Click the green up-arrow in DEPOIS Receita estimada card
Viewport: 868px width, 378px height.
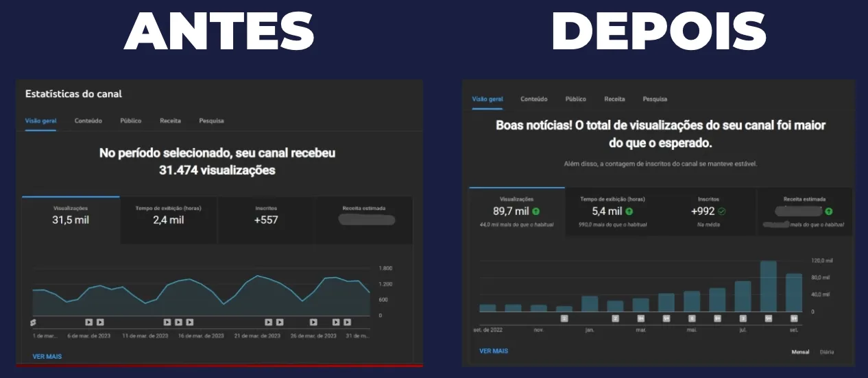click(829, 212)
